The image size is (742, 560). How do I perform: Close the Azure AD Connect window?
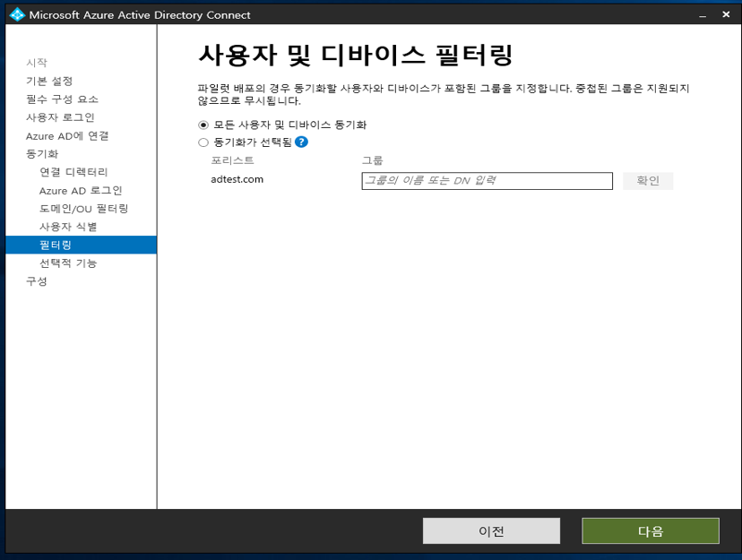click(726, 14)
